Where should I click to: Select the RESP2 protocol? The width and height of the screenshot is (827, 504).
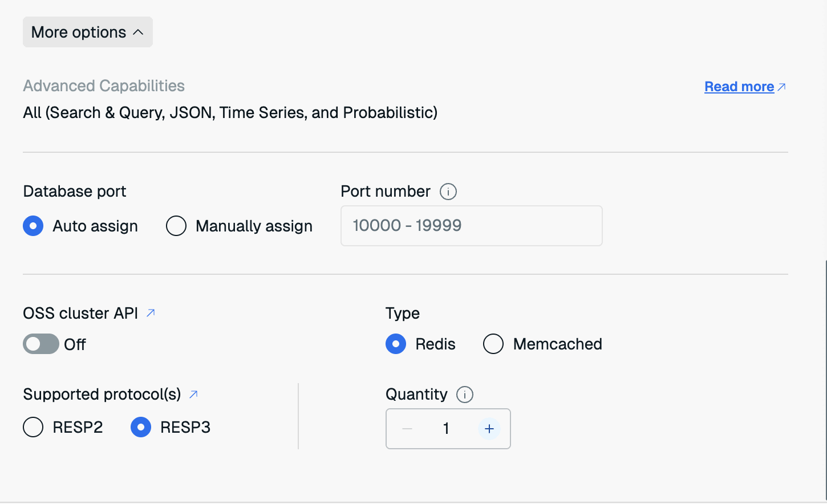[34, 427]
